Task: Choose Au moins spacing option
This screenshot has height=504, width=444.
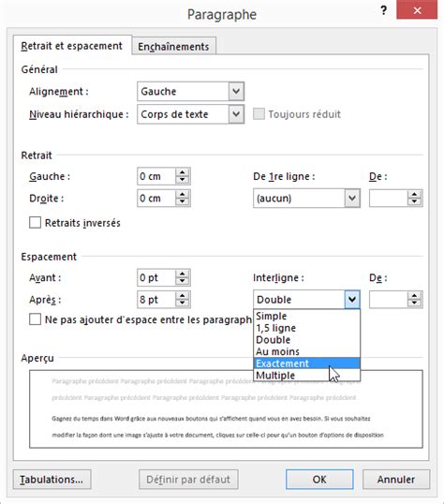Action: click(x=306, y=351)
